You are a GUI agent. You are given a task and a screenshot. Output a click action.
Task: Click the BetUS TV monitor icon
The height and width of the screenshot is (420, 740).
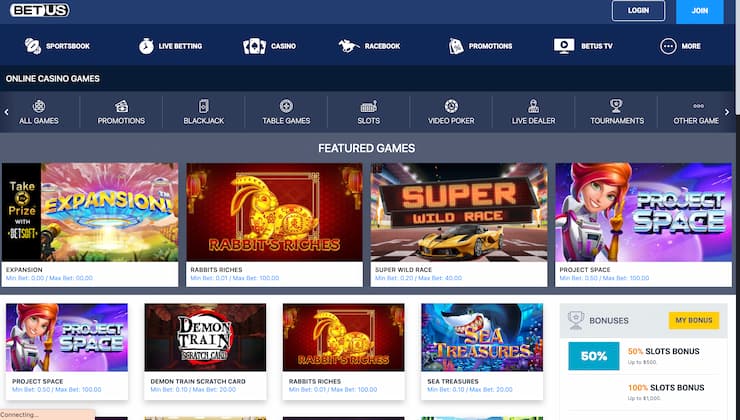[564, 46]
